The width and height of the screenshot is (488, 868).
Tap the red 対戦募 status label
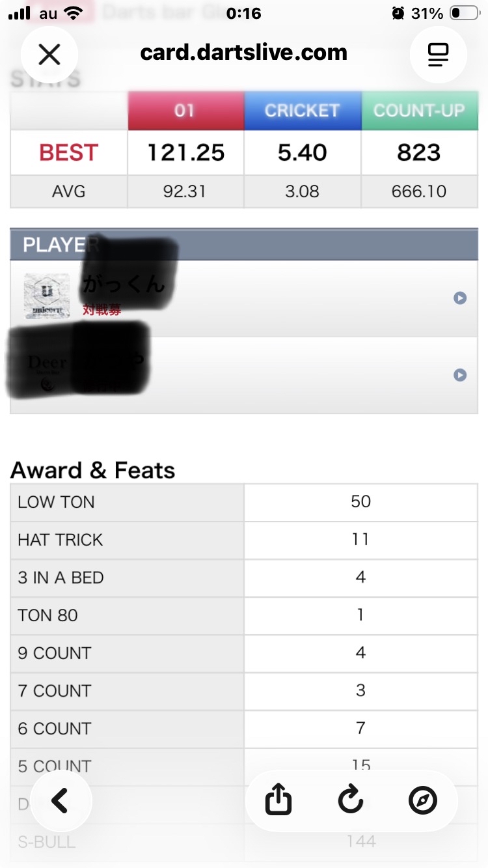tap(102, 311)
